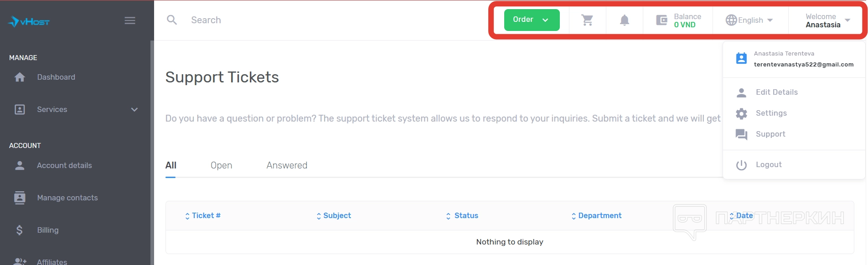
Task: Click the vHost logo
Action: 29,21
